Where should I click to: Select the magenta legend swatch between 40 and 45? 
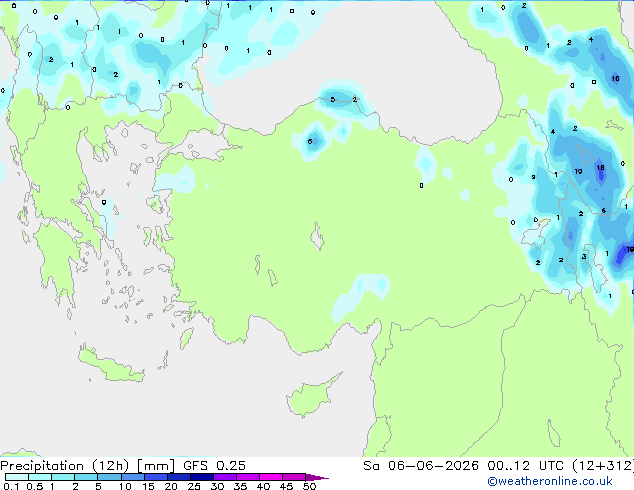(x=271, y=477)
